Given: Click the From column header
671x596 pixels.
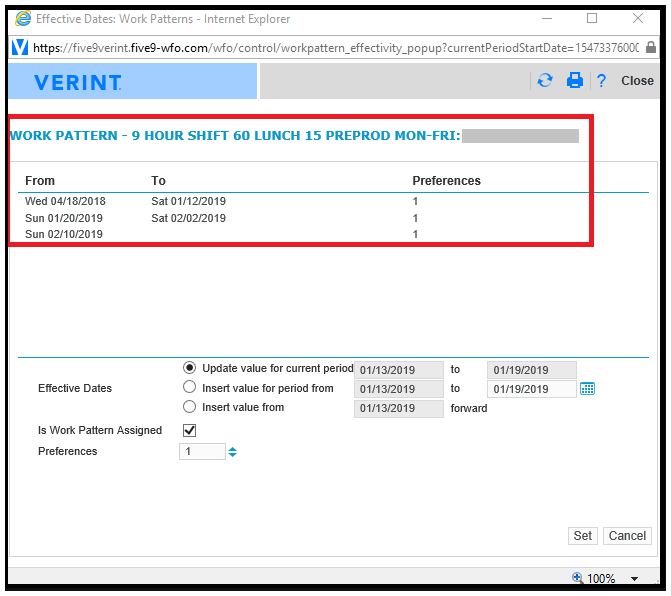Looking at the screenshot, I should (x=40, y=181).
